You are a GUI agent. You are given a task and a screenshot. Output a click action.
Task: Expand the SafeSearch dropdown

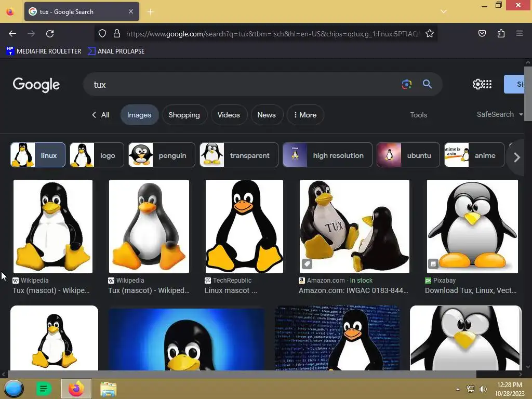coord(499,114)
